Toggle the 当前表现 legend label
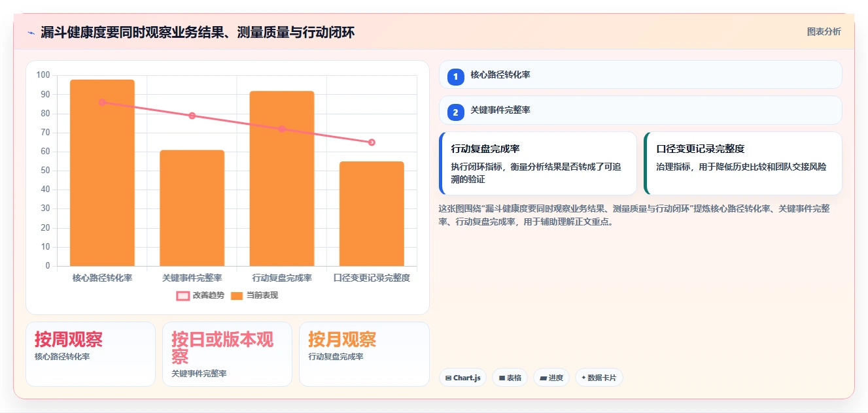Image resolution: width=868 pixels, height=413 pixels. click(x=262, y=296)
